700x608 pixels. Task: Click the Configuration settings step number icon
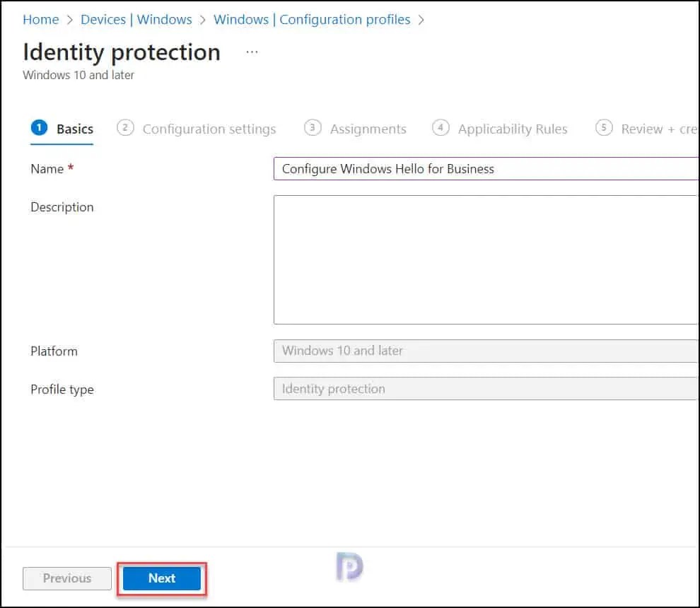126,128
